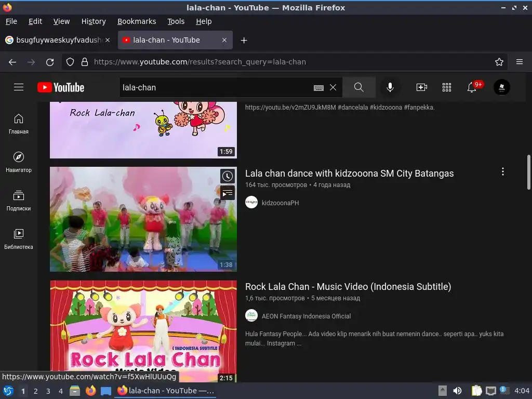Viewport: 532px width, 399px height.
Task: Select lala-chan YouTube taskbar window button
Action: tap(166, 391)
